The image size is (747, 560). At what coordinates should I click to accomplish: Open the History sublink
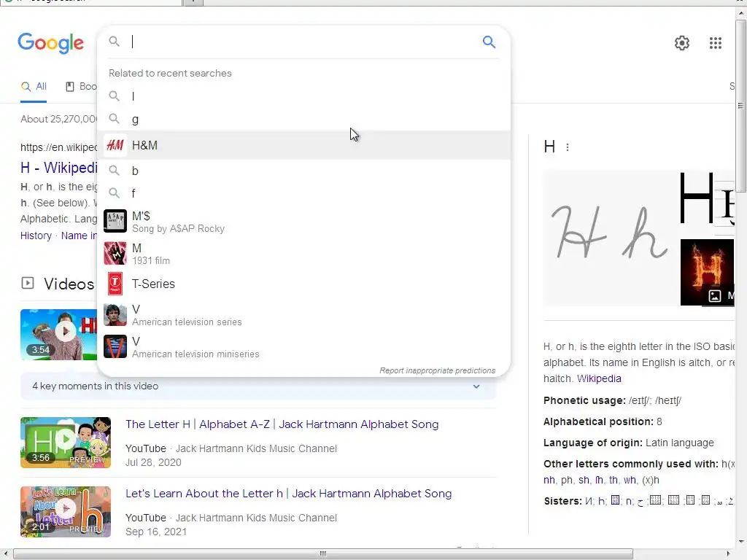coord(36,236)
